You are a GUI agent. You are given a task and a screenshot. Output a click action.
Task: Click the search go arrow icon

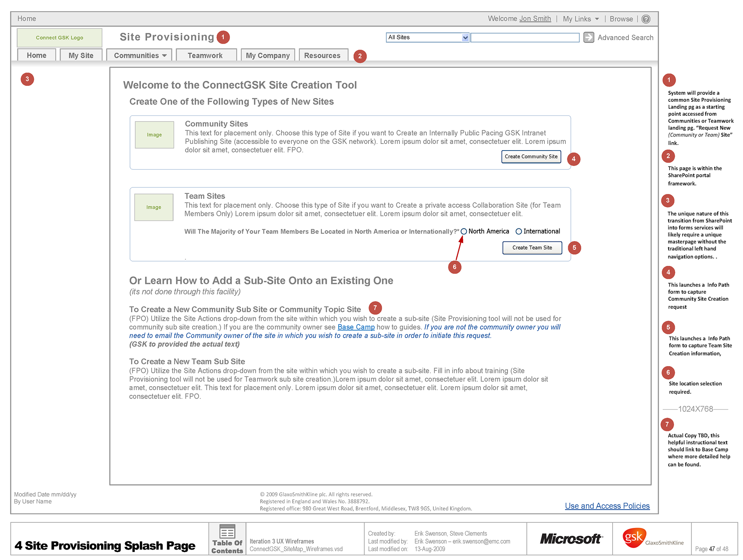pos(589,37)
